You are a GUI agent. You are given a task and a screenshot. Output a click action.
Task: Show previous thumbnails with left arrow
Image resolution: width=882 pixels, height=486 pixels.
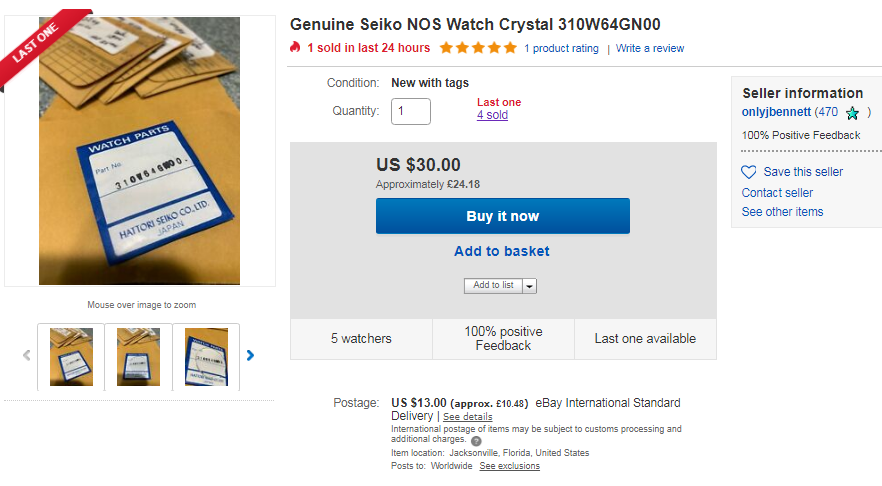click(x=27, y=355)
